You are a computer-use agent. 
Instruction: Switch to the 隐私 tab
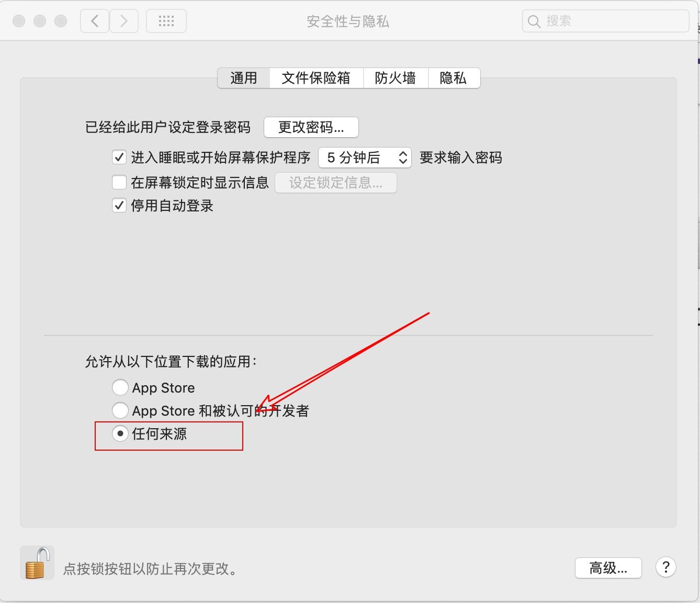click(454, 78)
